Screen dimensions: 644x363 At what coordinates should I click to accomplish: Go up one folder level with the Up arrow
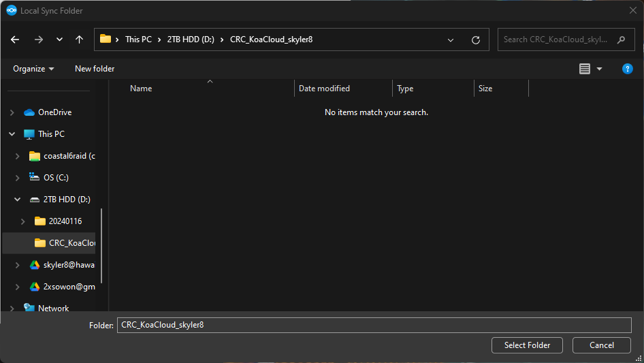click(79, 40)
